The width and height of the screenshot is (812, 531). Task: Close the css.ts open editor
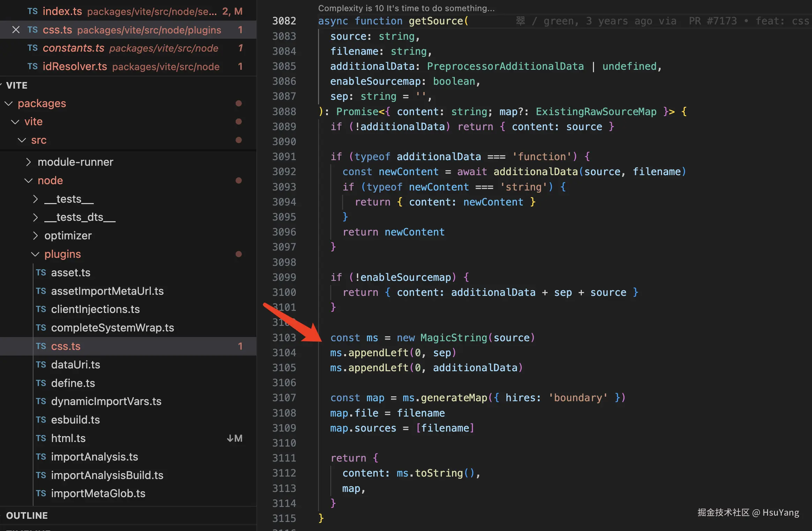(x=16, y=30)
